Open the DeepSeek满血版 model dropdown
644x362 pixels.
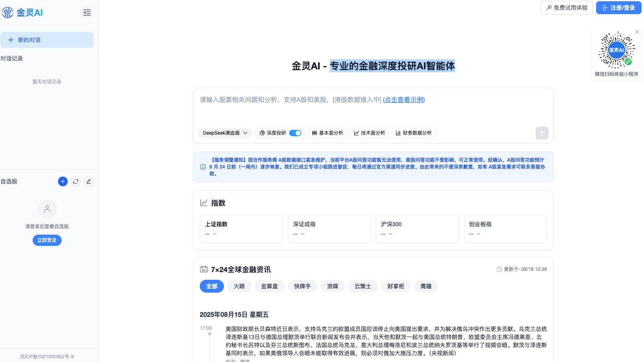click(225, 133)
